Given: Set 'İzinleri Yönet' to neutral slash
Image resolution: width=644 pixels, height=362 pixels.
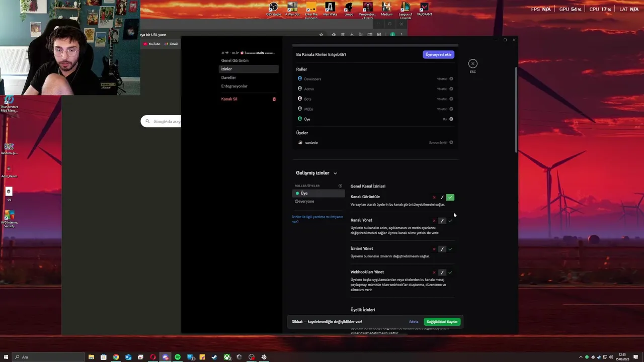Looking at the screenshot, I should click(x=442, y=249).
